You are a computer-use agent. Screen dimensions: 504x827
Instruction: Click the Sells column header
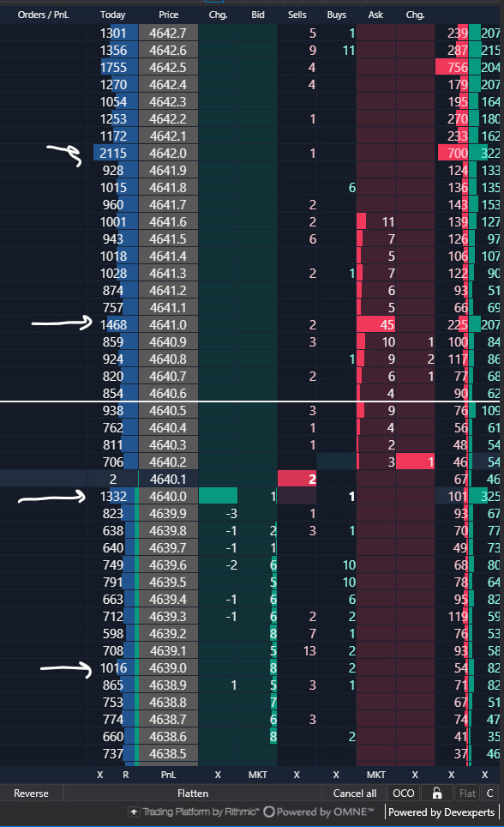click(297, 15)
